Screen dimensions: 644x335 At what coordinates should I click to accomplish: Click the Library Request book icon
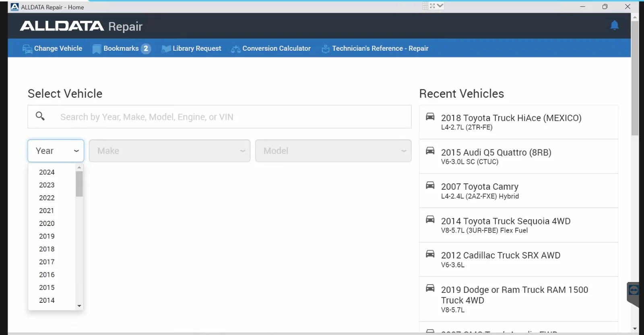click(166, 49)
